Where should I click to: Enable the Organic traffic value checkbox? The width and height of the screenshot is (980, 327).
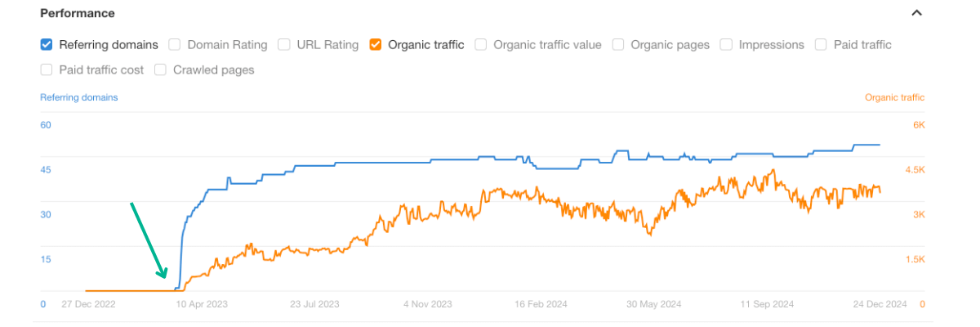(x=481, y=45)
